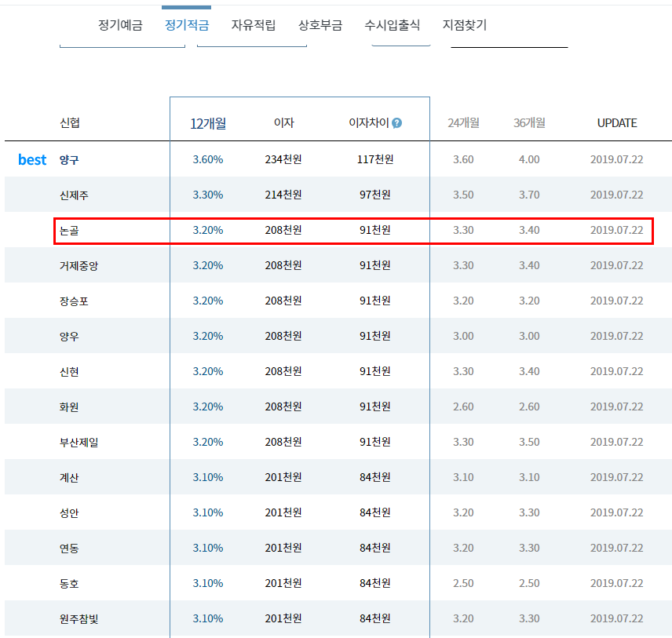
Task: Select the 화원 branch name
Action: [x=69, y=407]
